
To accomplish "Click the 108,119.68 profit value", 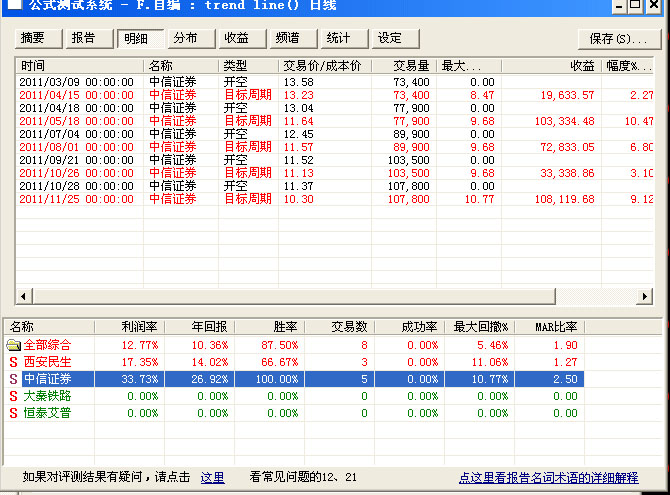I will (564, 199).
